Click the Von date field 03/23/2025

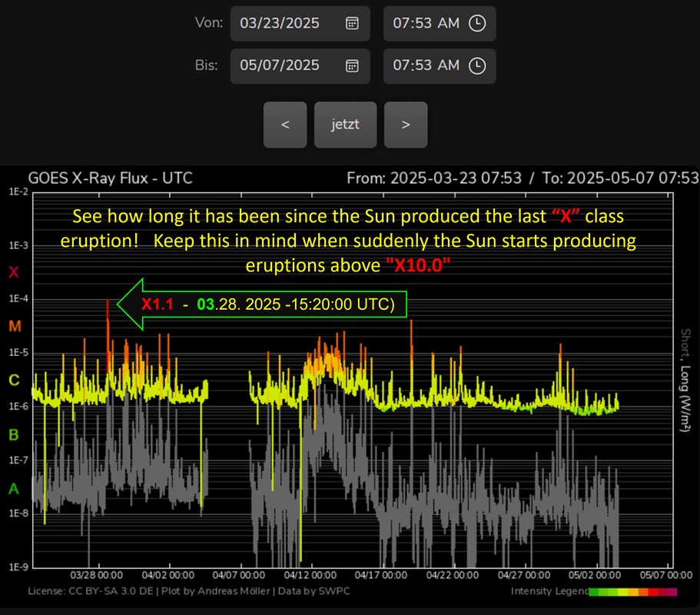pyautogui.click(x=300, y=23)
